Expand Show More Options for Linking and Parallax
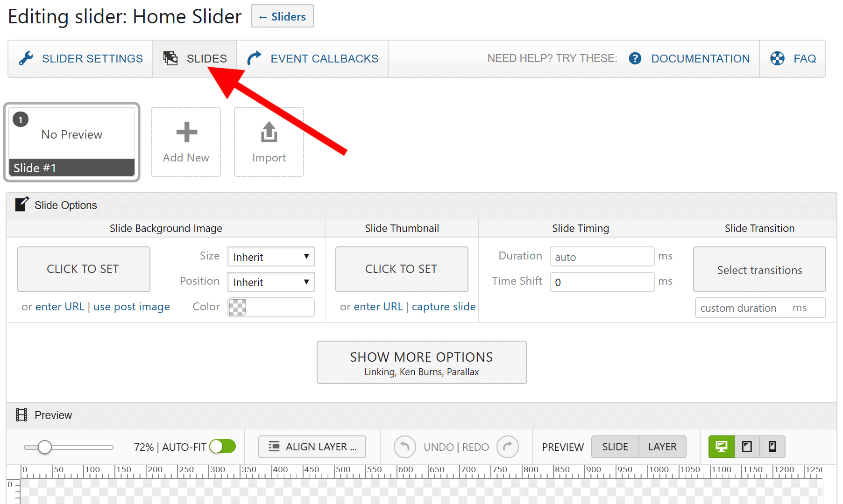The height and width of the screenshot is (504, 843). 421,362
